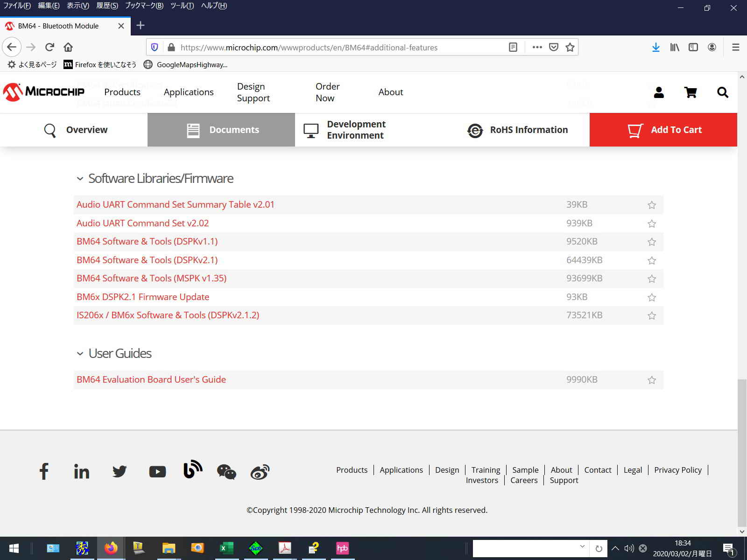
Task: Open Windows Start menu
Action: click(14, 548)
